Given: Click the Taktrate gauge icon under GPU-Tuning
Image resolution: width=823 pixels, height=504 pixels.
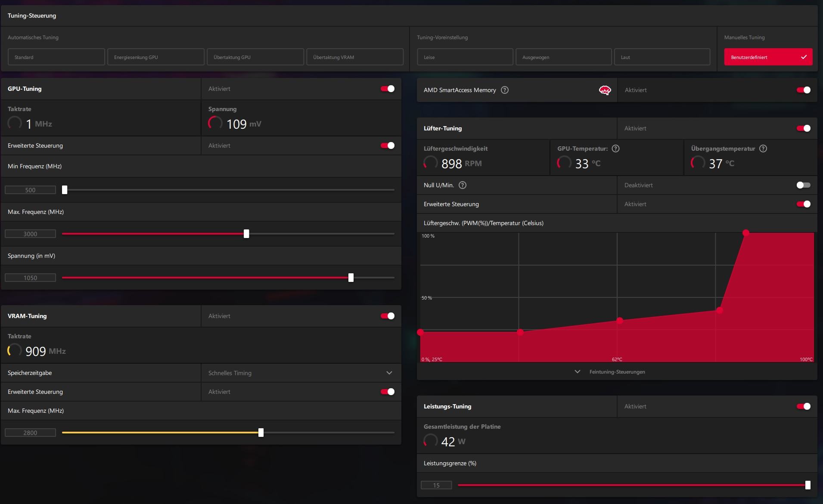Looking at the screenshot, I should pos(15,124).
